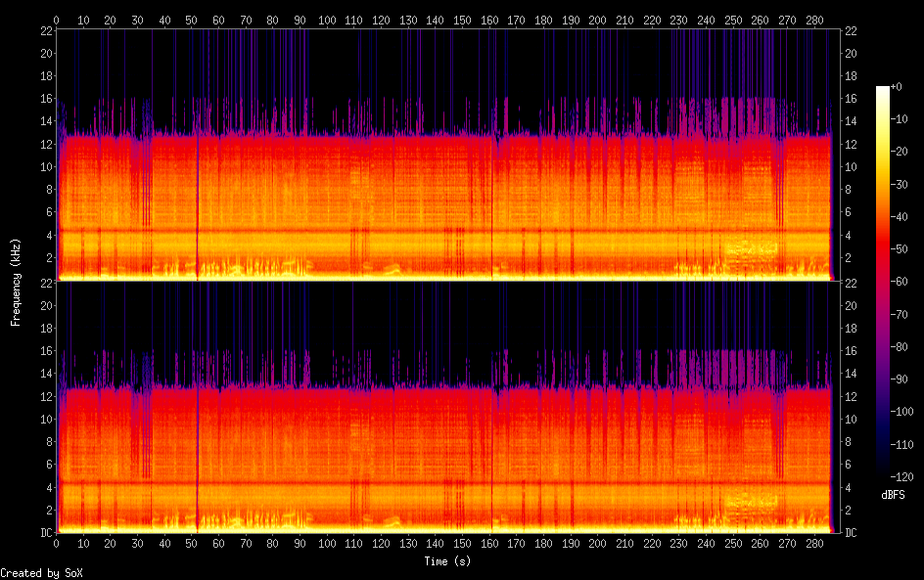
Task: Click the '150' tick on the lower time axis
Action: (x=462, y=544)
